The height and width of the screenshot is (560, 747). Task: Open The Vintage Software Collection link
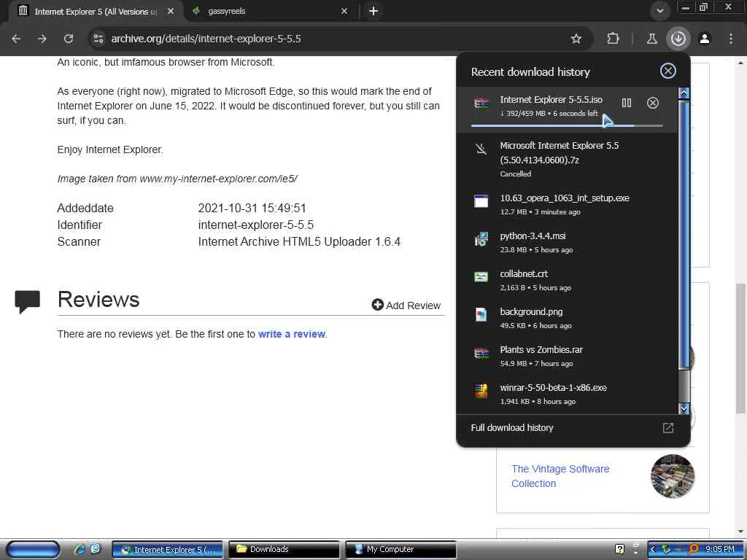pyautogui.click(x=560, y=475)
